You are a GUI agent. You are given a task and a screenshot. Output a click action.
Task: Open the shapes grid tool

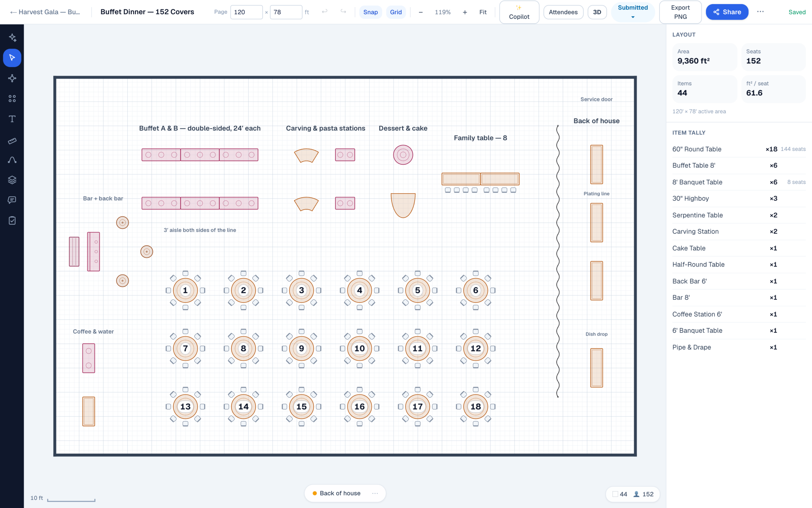pyautogui.click(x=12, y=98)
